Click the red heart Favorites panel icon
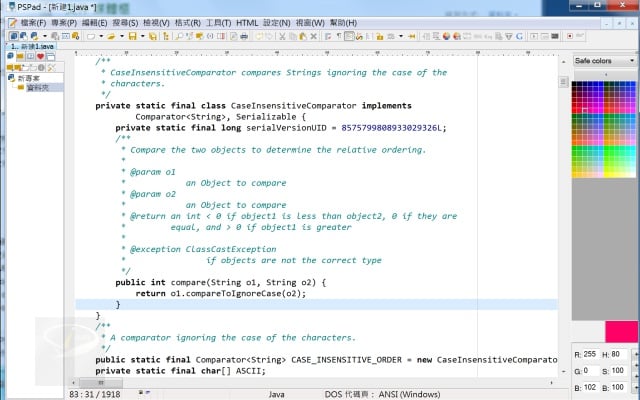This screenshot has height=400, width=640. coord(40,58)
